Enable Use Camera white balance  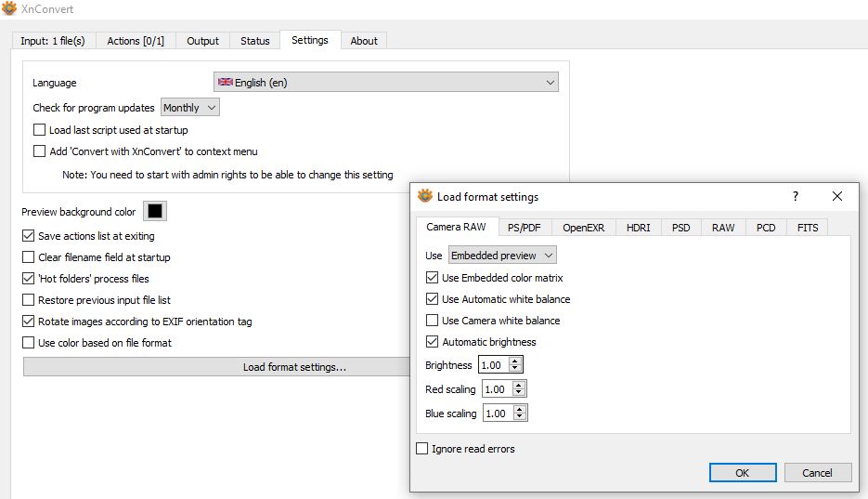pos(433,321)
